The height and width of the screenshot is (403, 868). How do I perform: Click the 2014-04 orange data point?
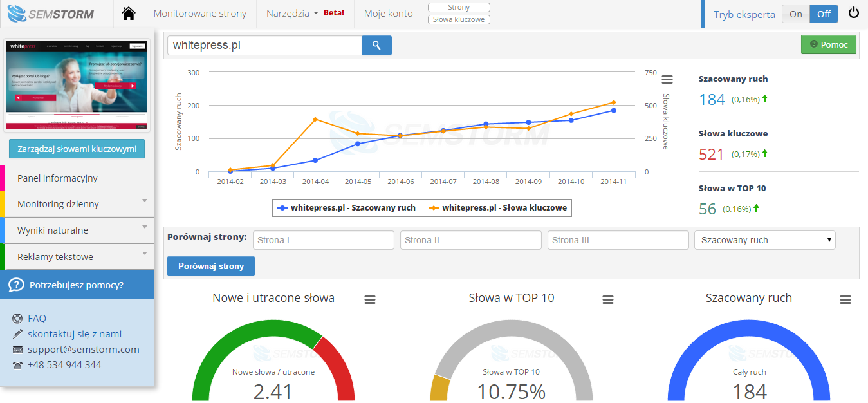(315, 119)
